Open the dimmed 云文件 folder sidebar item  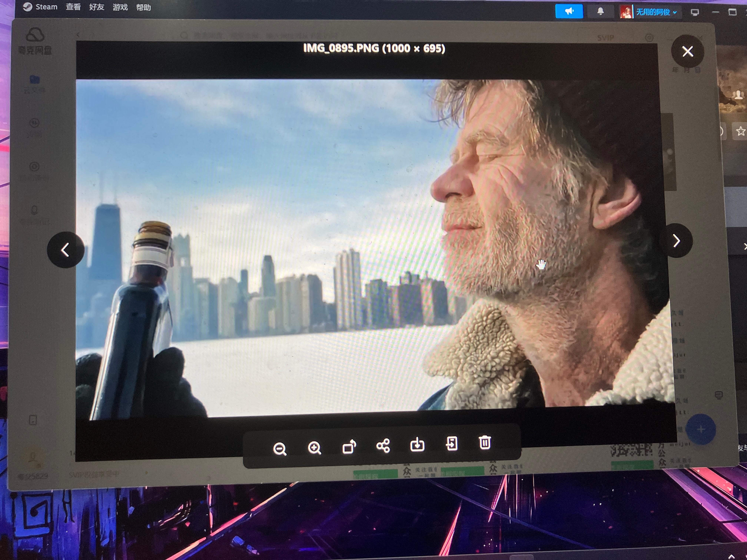(34, 84)
